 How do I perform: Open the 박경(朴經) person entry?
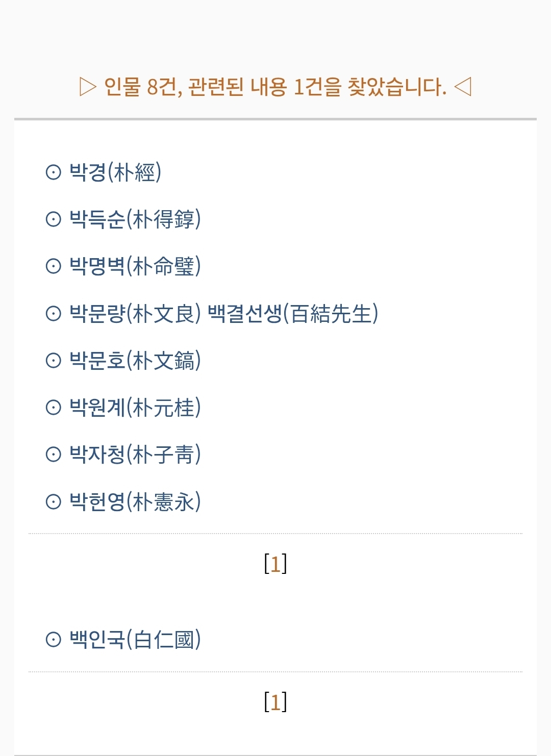click(115, 172)
